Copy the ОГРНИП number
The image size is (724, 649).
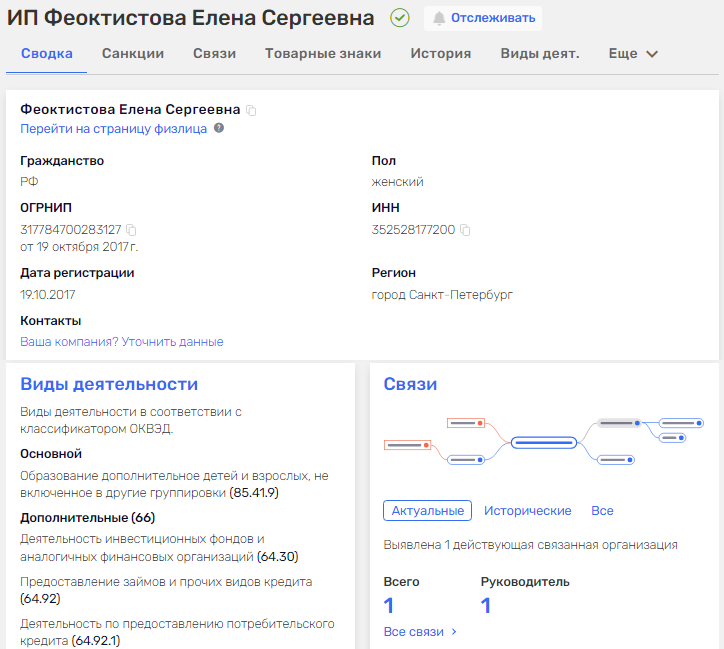[x=131, y=230]
